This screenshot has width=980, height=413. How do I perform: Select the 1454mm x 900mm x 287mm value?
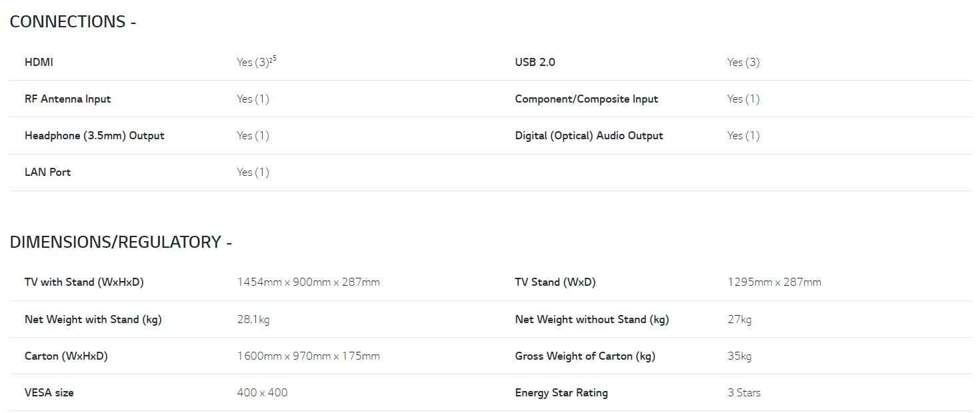pyautogui.click(x=308, y=282)
